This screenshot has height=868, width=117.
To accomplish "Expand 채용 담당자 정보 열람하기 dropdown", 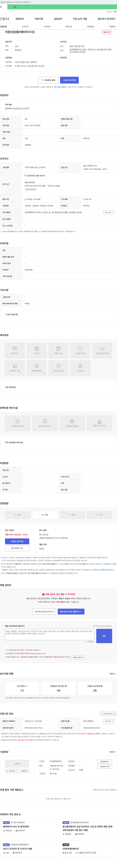I will coord(71,612).
